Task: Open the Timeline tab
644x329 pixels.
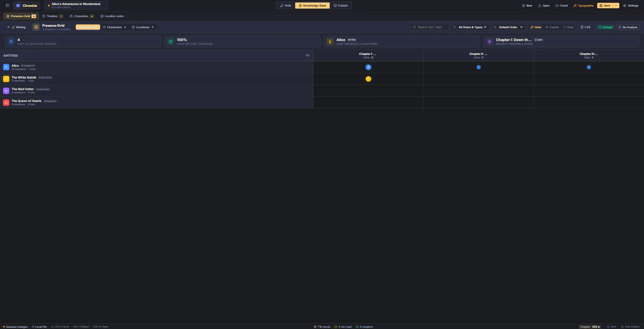Action: (53, 16)
